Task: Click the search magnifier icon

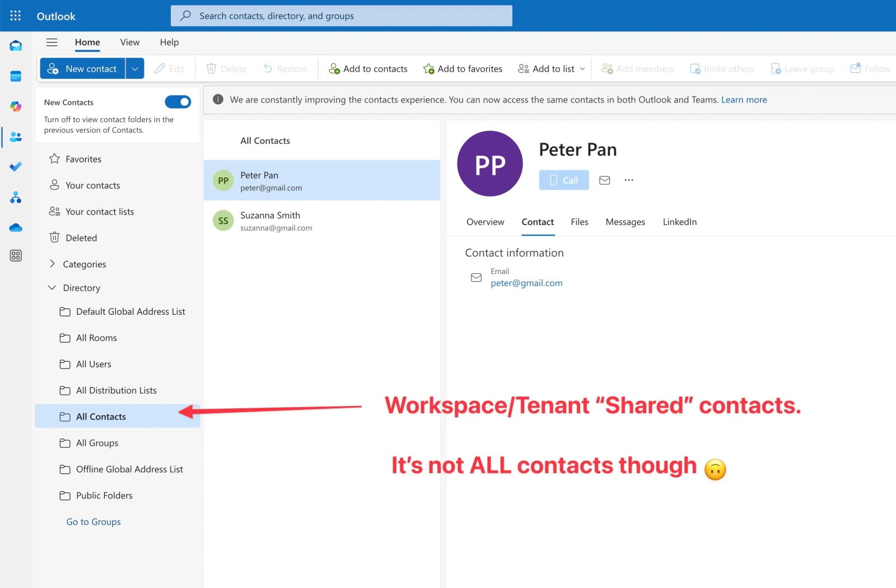Action: (185, 16)
